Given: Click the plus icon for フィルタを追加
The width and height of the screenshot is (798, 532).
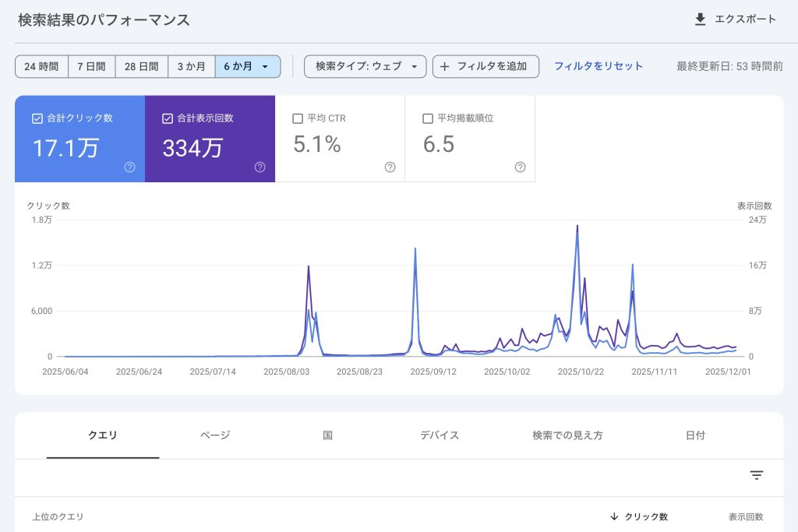Looking at the screenshot, I should pyautogui.click(x=445, y=67).
